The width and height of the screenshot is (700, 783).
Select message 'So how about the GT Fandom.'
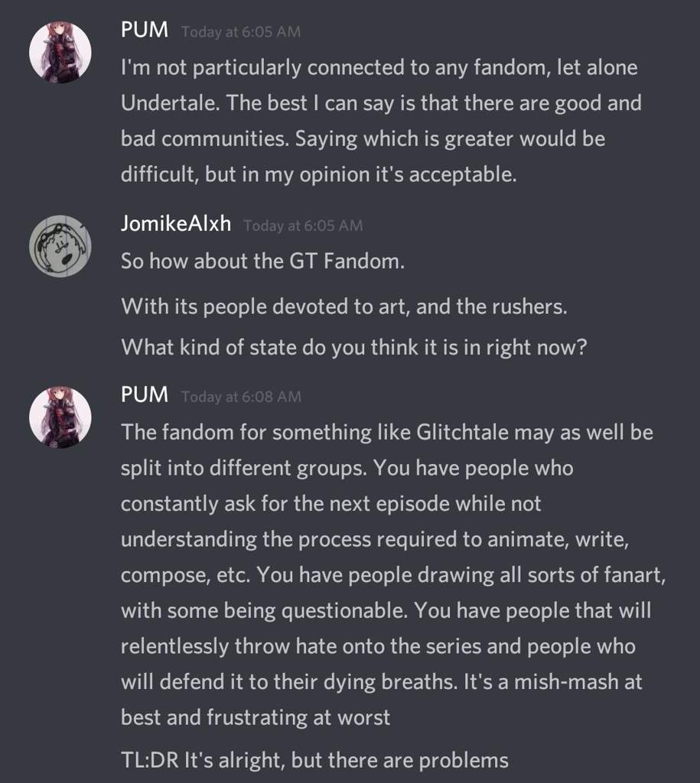click(263, 262)
